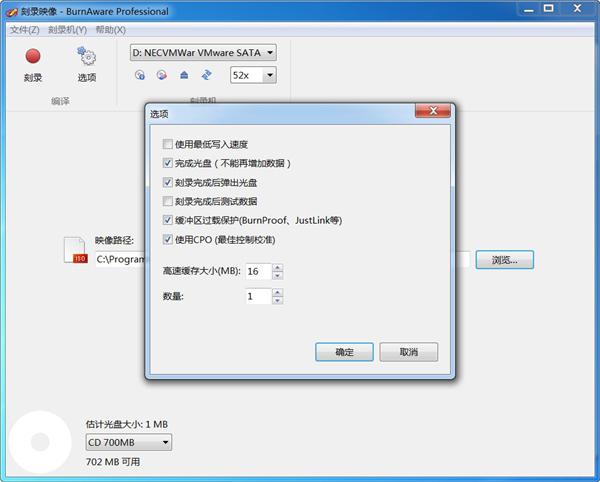Minimize the BurnAware main window
The height and width of the screenshot is (482, 600).
pos(529,9)
